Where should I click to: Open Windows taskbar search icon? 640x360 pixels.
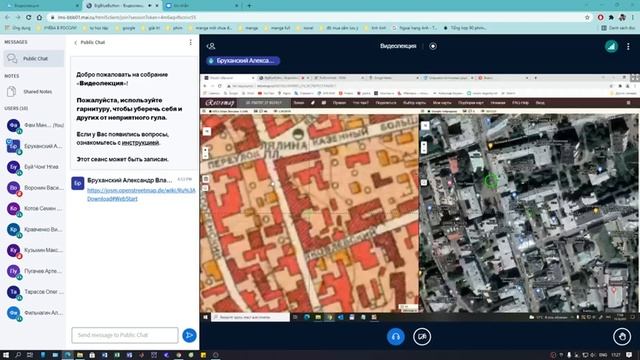pyautogui.click(x=18, y=355)
